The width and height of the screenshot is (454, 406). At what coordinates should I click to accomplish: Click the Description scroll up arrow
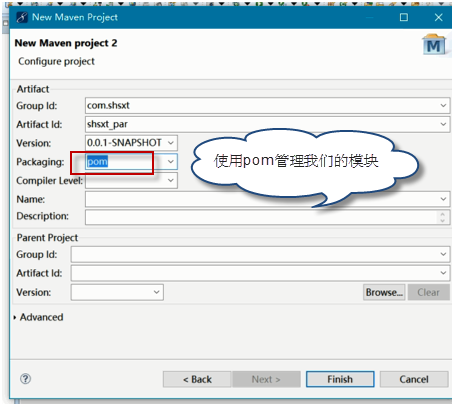(442, 214)
